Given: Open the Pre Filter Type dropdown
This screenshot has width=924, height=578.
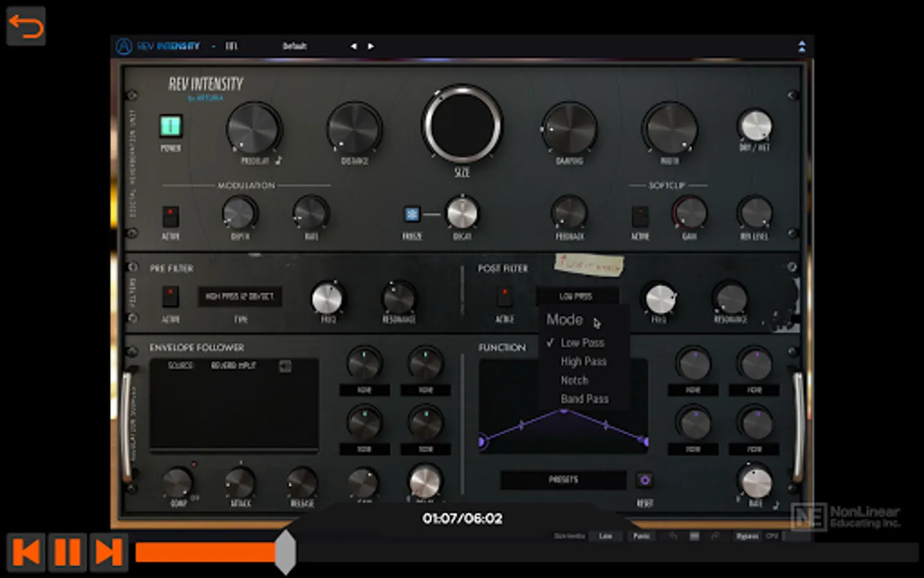Looking at the screenshot, I should (239, 296).
